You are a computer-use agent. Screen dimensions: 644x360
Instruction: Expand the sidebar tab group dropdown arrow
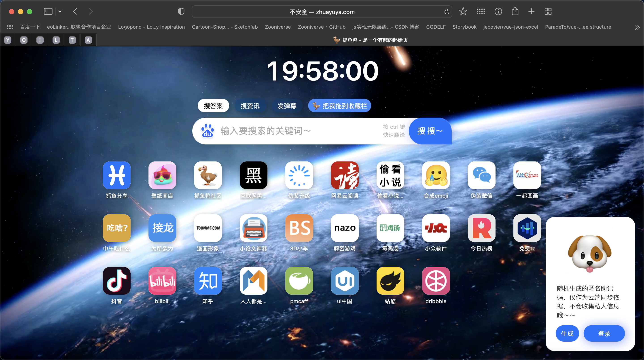(x=60, y=11)
